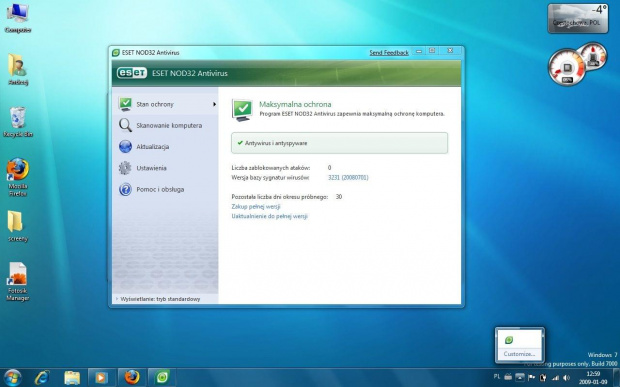The image size is (620, 387).
Task: Click the CPU meter gauge gadget
Action: 567,67
